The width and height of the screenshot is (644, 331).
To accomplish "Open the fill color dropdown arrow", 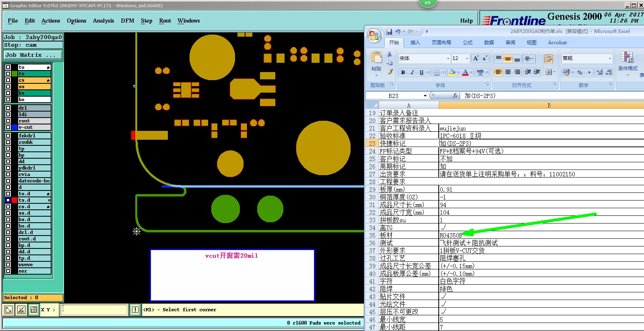I will tap(458, 72).
